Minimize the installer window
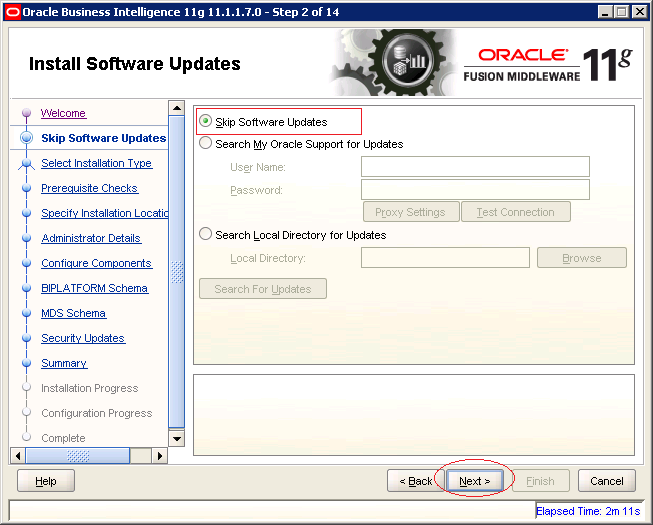 click(x=606, y=12)
